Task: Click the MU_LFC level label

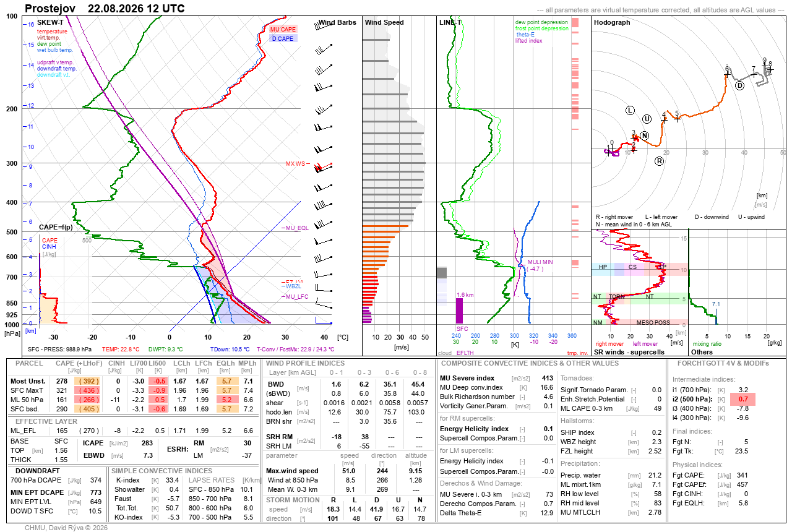Action: 297,297
